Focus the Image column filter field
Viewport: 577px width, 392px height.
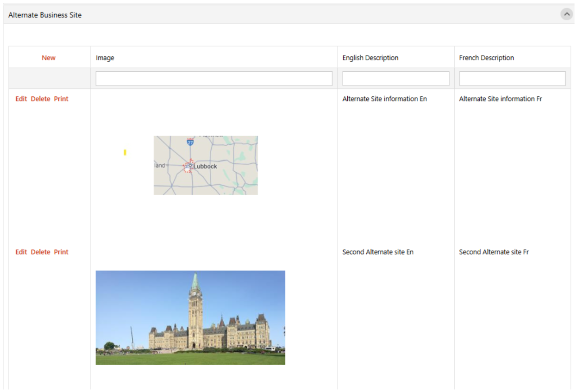coord(214,79)
